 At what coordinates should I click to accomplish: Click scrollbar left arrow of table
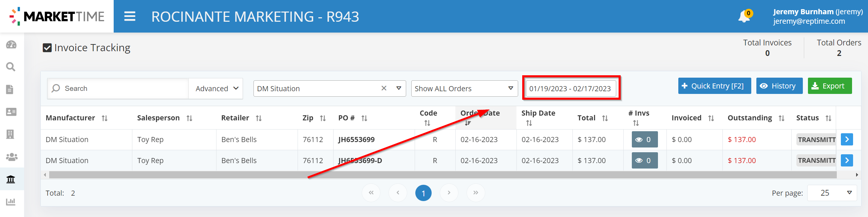point(45,175)
